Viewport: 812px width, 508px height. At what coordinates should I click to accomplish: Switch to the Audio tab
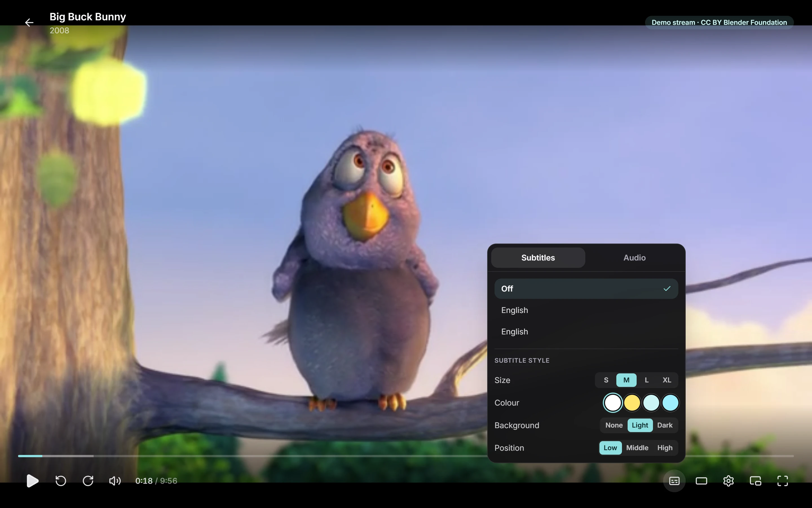634,258
